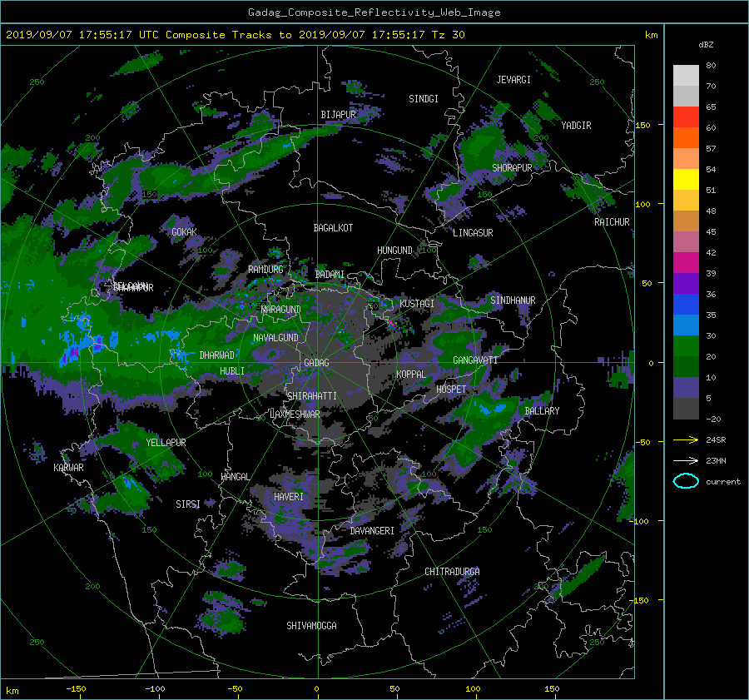
Task: Click the NAVALGUND city label
Action: [275, 338]
